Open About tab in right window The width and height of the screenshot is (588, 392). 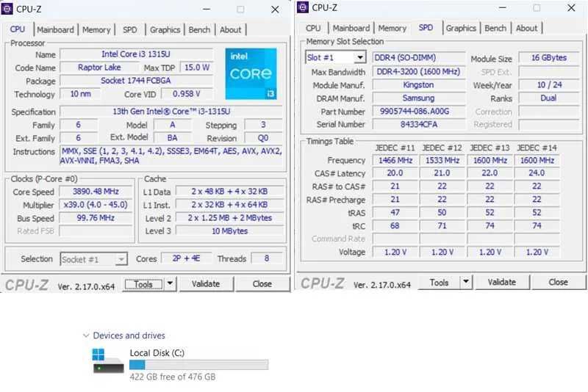click(526, 28)
